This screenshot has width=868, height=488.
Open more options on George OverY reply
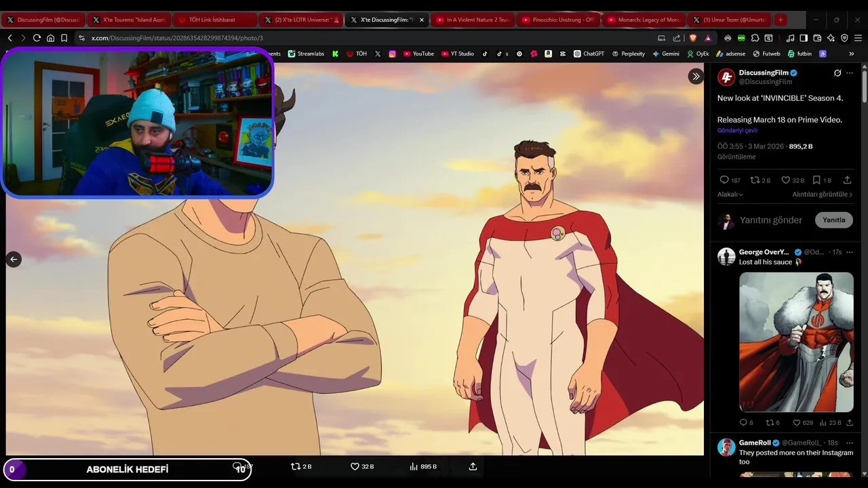pyautogui.click(x=850, y=252)
